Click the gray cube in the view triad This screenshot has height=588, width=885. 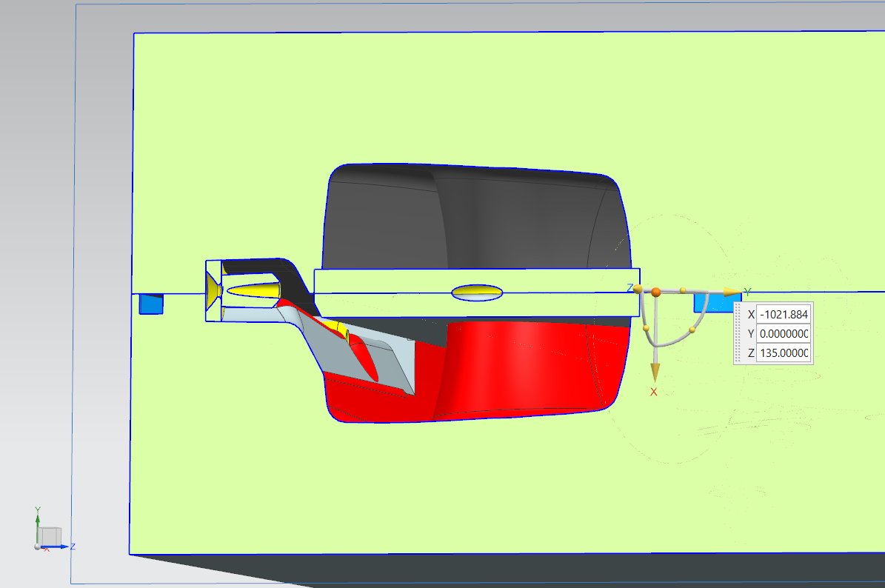(50, 535)
